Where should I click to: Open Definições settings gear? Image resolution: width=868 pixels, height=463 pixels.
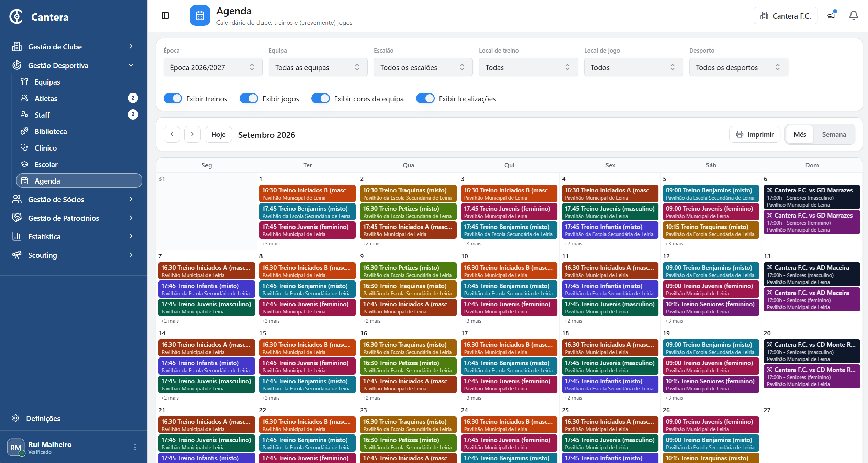click(16, 418)
